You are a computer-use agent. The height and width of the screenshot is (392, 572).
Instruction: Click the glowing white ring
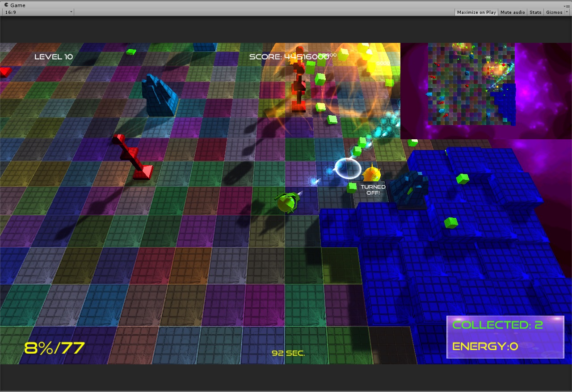(x=348, y=168)
